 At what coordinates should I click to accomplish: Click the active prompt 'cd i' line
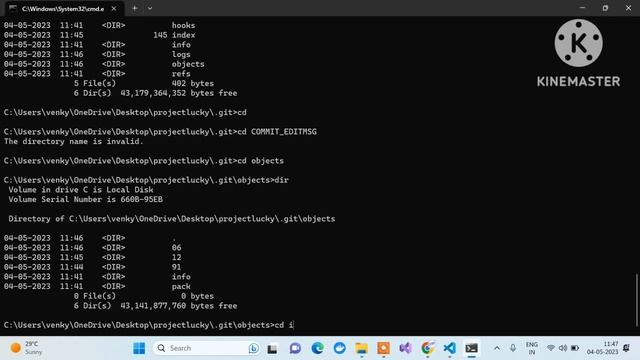pos(149,325)
